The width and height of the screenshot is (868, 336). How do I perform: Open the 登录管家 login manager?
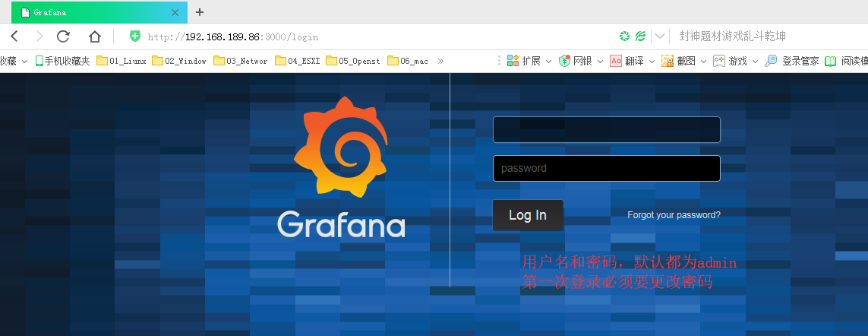(x=791, y=61)
